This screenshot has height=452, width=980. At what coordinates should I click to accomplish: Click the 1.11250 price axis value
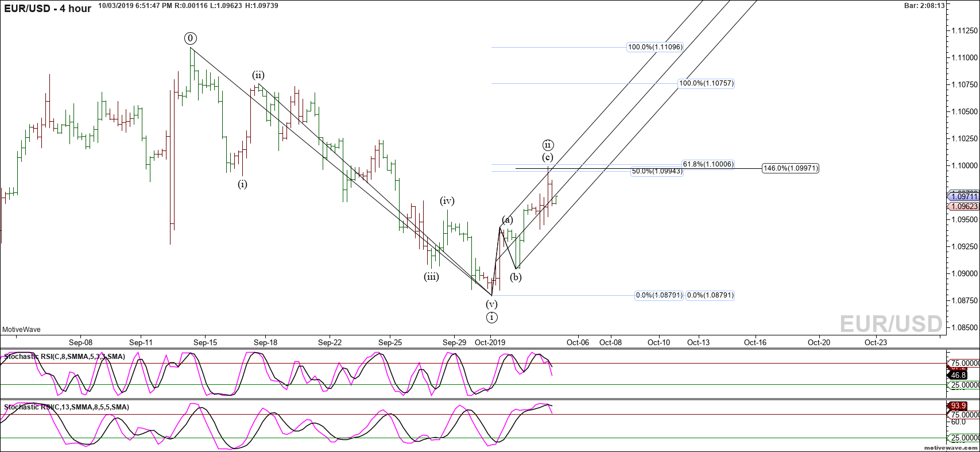click(x=964, y=31)
